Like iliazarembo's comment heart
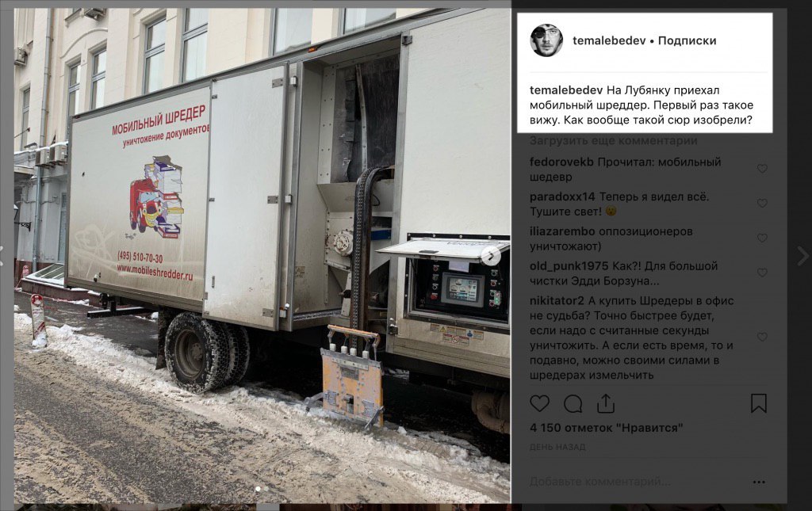812x511 pixels. click(762, 238)
